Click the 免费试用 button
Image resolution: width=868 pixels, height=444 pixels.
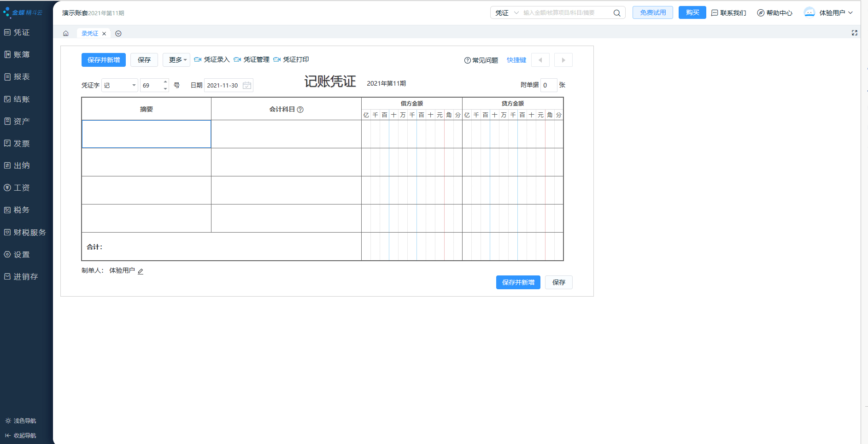653,12
